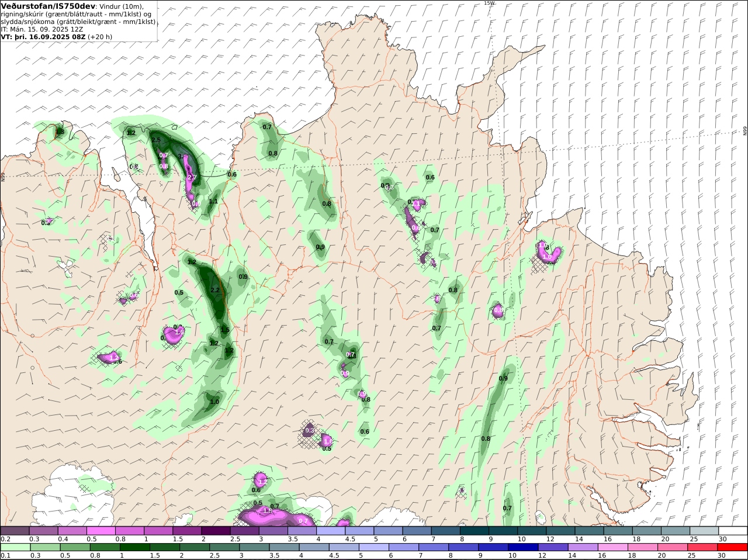Select the dark teal snow swatch between 8 and 9

tap(475, 531)
